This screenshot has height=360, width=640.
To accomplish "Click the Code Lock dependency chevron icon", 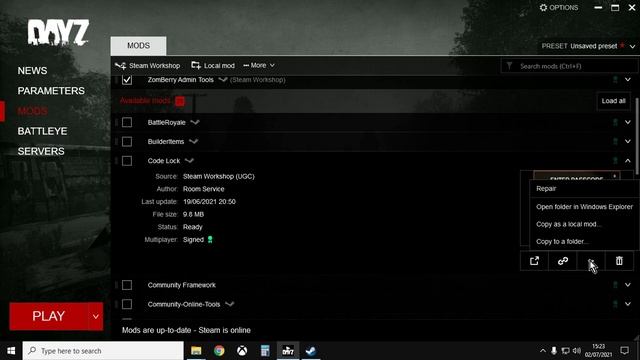I will [x=189, y=160].
